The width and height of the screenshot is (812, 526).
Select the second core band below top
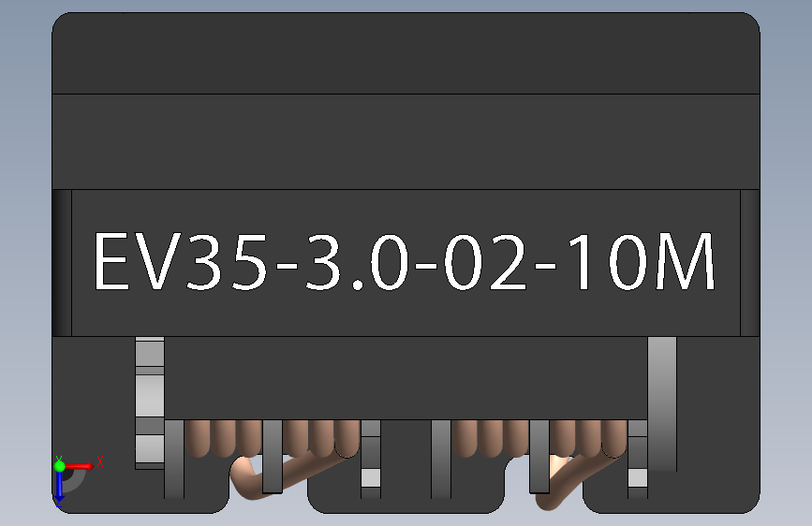(406, 142)
